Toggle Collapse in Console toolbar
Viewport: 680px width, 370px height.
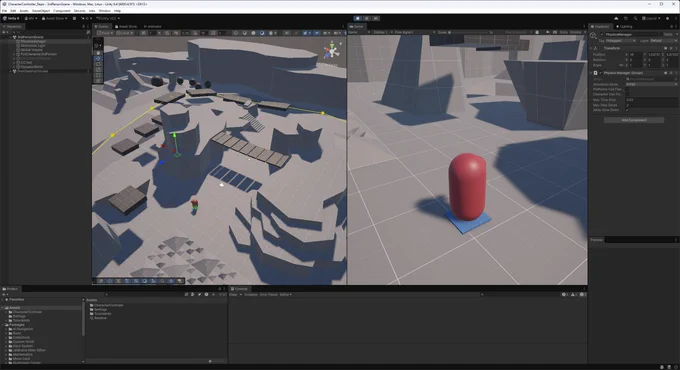pos(251,295)
